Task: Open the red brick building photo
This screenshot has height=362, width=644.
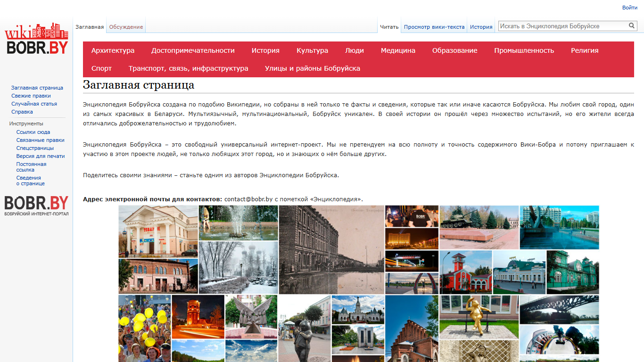Action: [158, 276]
